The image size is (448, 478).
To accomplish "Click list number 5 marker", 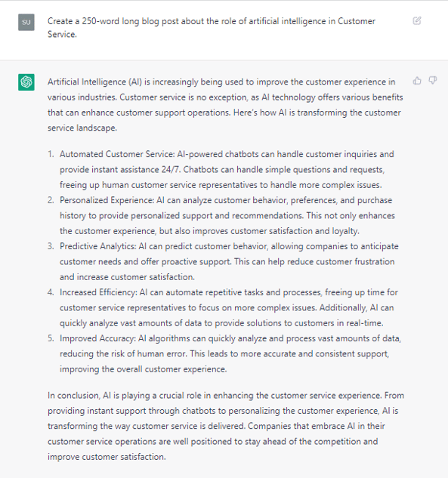I will tap(51, 338).
